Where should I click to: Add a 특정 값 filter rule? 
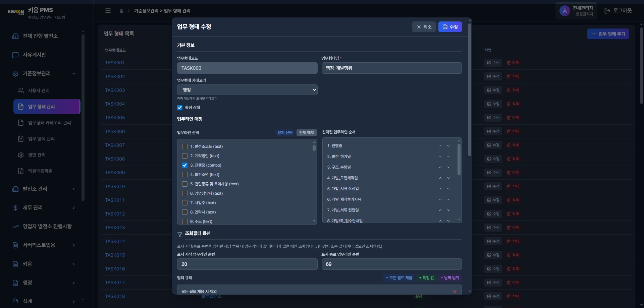(x=427, y=278)
